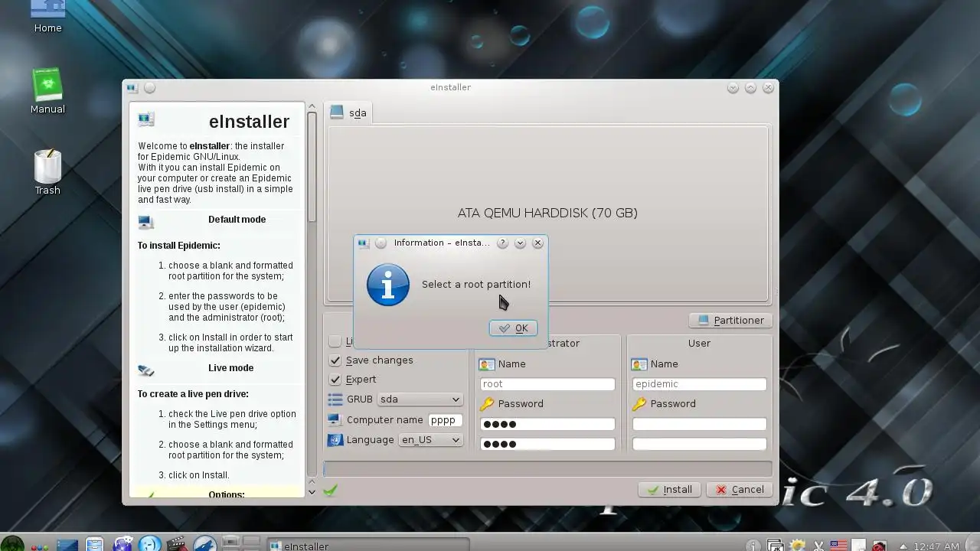Open the application launcher menu in taskbar

click(11, 545)
